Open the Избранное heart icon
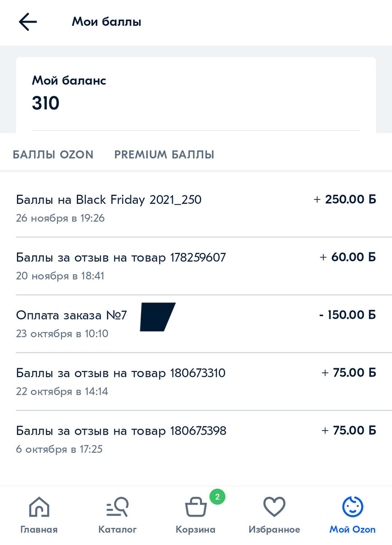Screen dimensions: 392x545 [274, 507]
